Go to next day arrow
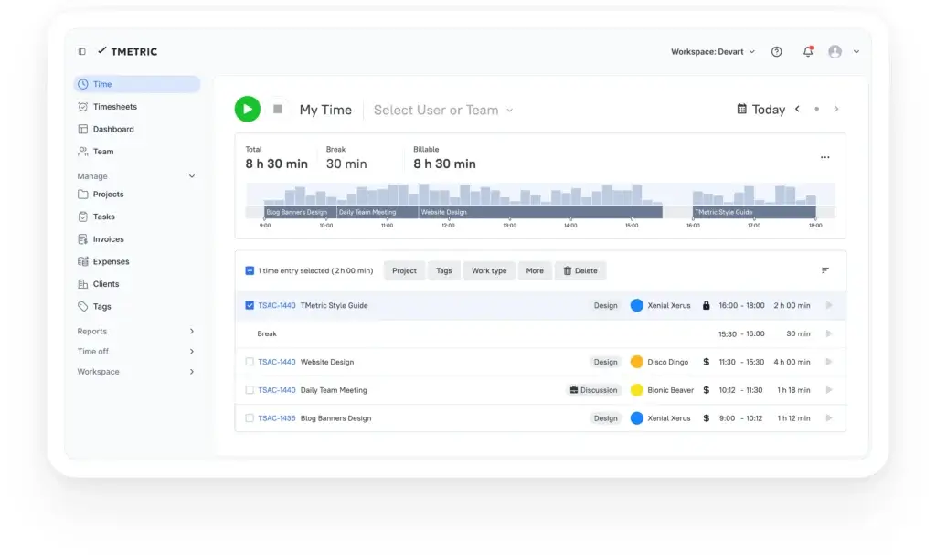The height and width of the screenshot is (560, 936). point(836,109)
